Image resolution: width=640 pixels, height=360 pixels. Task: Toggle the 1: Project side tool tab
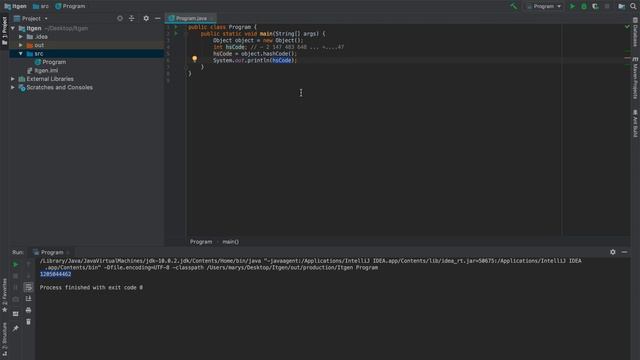4,31
